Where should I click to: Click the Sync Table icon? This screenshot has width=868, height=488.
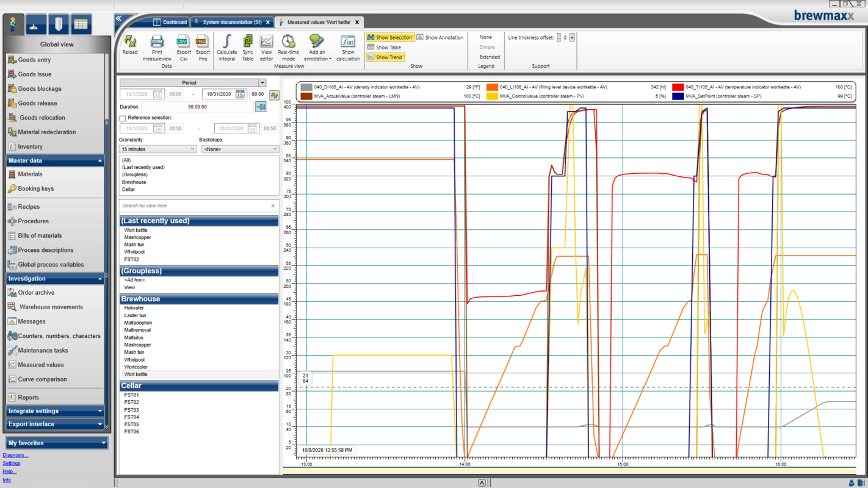(247, 42)
